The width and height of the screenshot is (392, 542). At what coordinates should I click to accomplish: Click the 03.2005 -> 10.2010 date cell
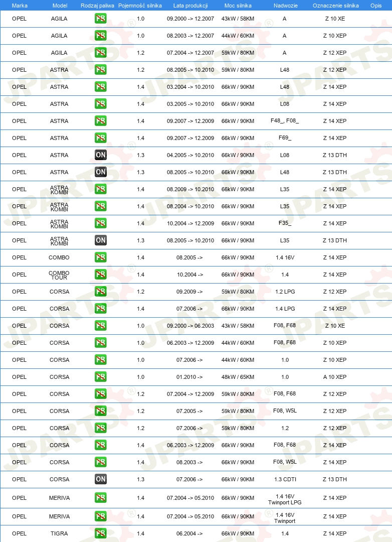click(x=190, y=104)
